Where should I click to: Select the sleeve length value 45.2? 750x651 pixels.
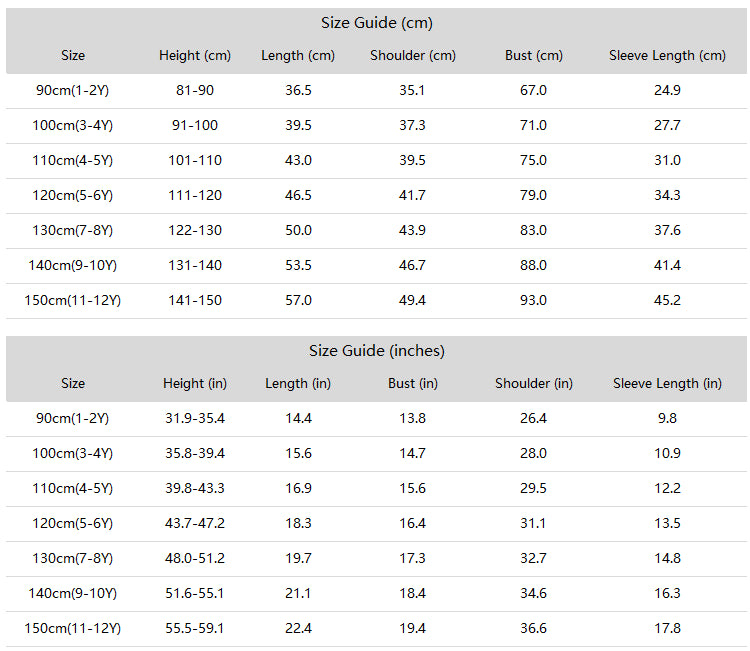[x=667, y=300]
